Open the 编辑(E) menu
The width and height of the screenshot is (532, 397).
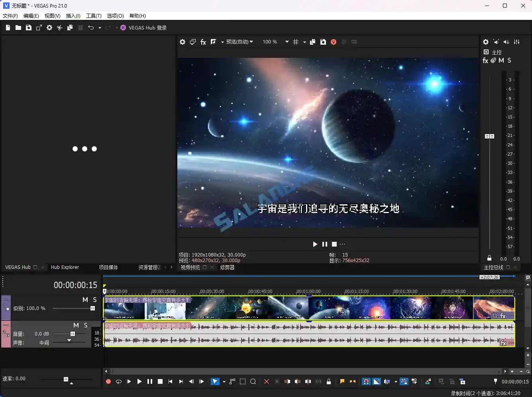pos(31,16)
